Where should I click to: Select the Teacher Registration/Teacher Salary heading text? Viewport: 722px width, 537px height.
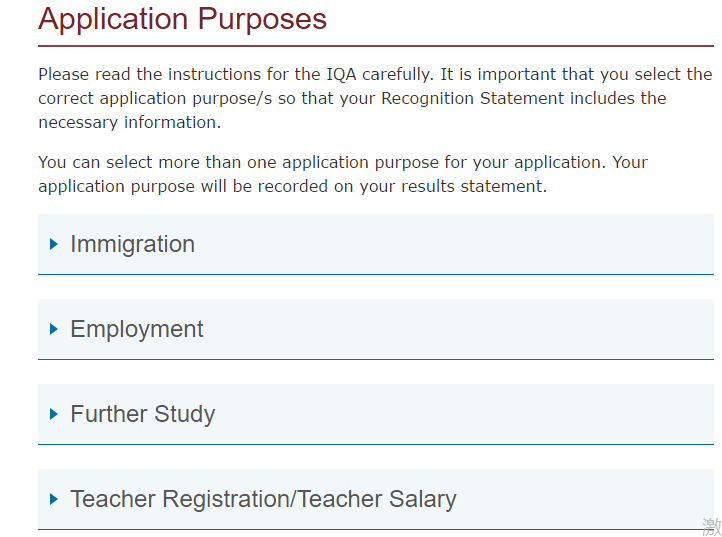263,499
